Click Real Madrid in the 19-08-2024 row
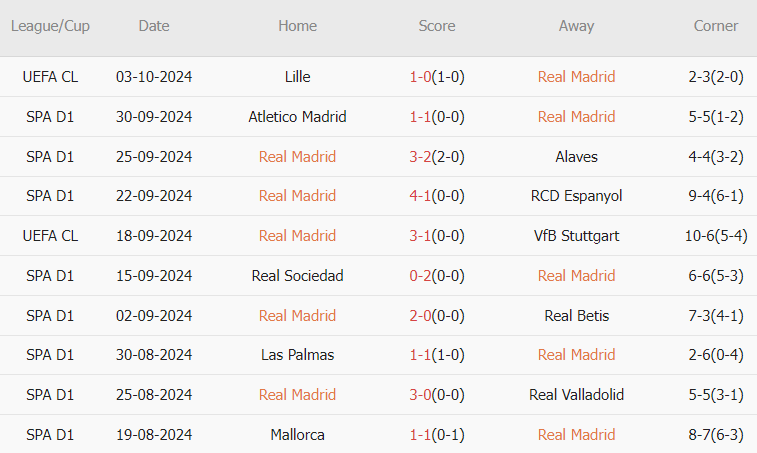The width and height of the screenshot is (757, 453). coord(576,435)
